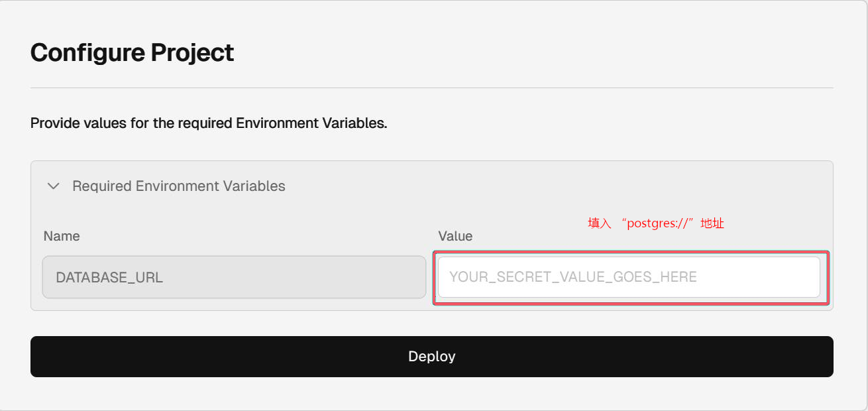
Task: Click the Name column label
Action: [x=62, y=236]
